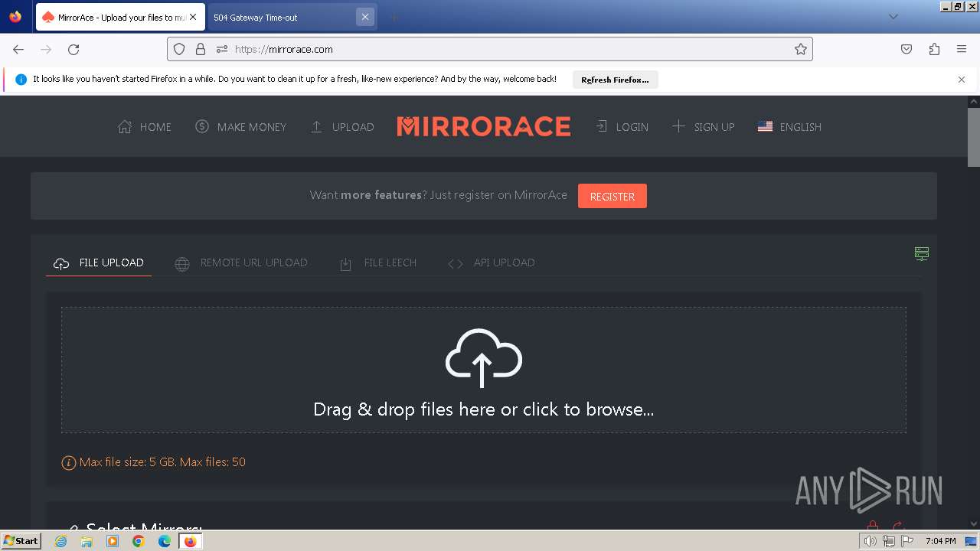Select the FILE UPLOAD tab
The height and width of the screenshot is (551, 980).
(99, 262)
